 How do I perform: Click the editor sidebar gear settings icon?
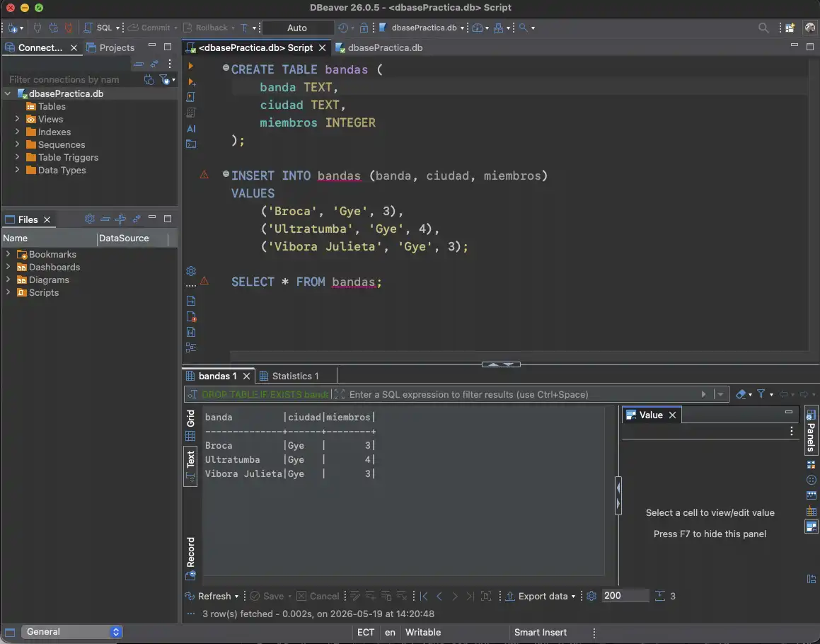pos(191,271)
